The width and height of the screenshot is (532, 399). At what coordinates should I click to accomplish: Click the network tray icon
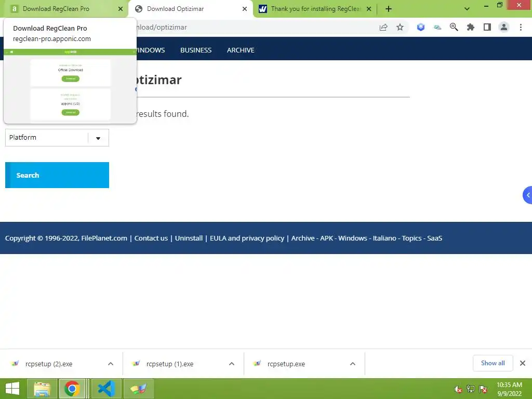click(471, 389)
